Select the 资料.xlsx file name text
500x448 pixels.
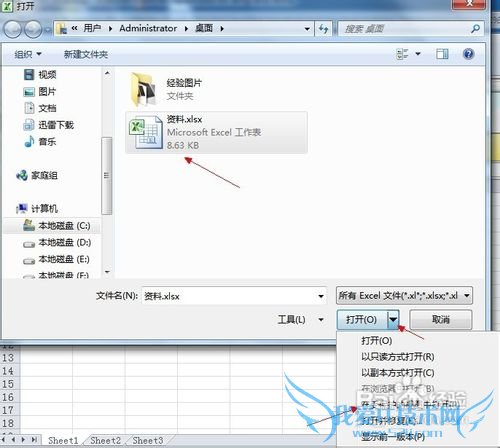pyautogui.click(x=184, y=119)
